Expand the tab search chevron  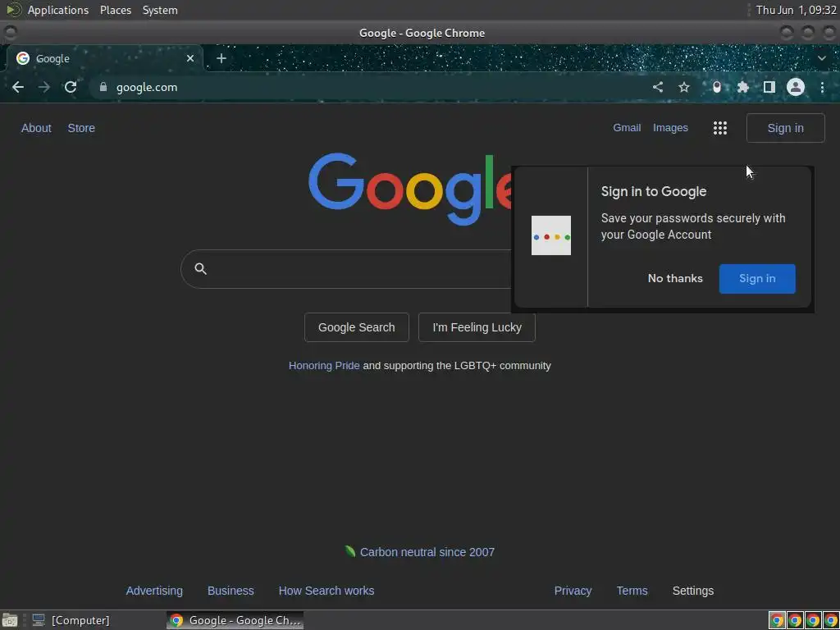coord(822,58)
